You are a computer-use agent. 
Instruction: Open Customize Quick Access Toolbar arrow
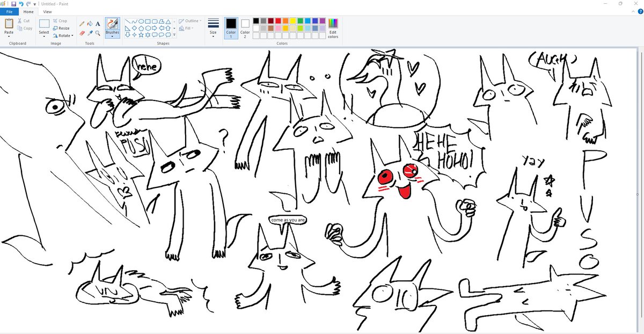pyautogui.click(x=35, y=4)
